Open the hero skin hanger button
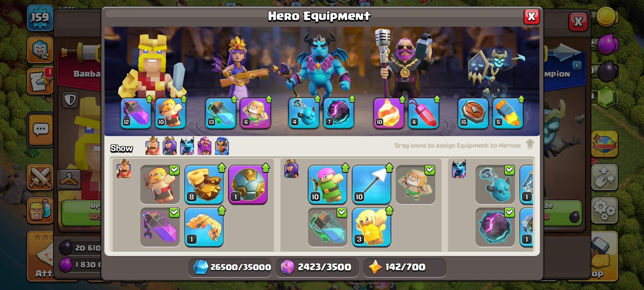Image resolution: width=644 pixels, height=290 pixels. click(x=69, y=179)
